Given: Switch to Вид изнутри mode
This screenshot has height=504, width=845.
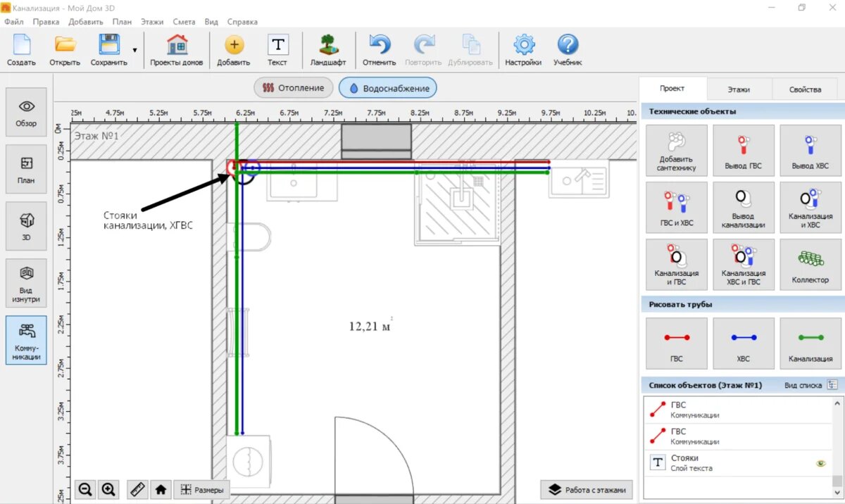Looking at the screenshot, I should [x=26, y=283].
